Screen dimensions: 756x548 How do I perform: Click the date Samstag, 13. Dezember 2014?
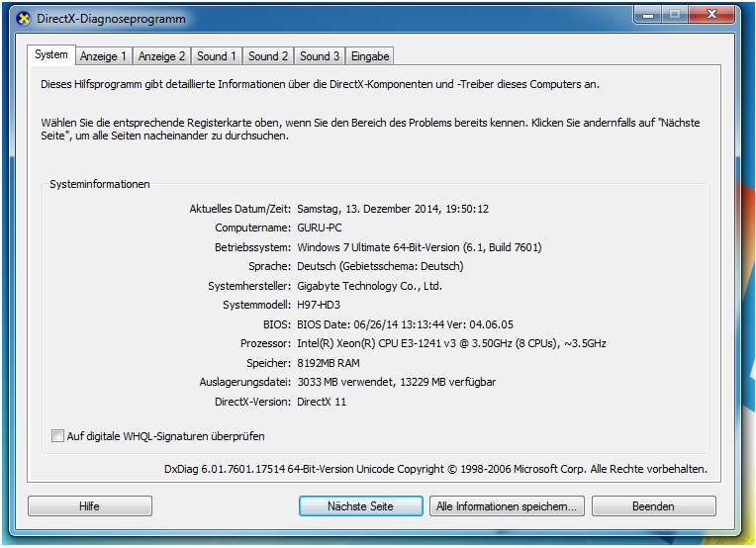(x=393, y=209)
